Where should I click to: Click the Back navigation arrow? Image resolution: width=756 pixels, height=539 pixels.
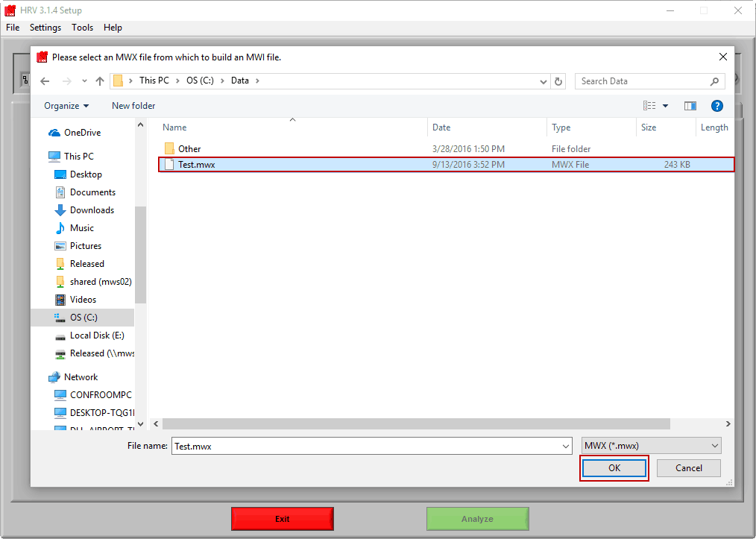45,81
